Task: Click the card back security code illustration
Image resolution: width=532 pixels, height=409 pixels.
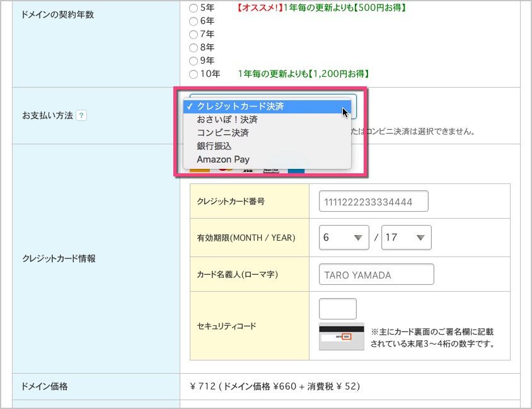Action: click(341, 337)
